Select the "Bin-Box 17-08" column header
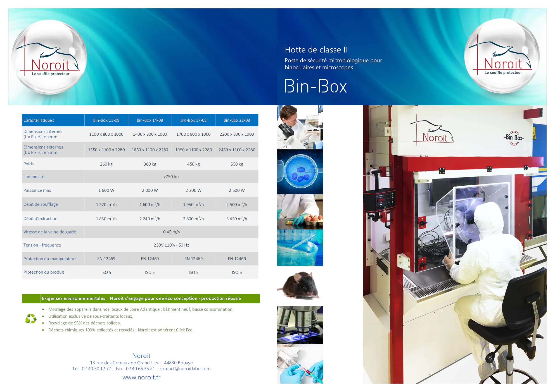The height and width of the screenshot is (392, 555). pos(193,120)
